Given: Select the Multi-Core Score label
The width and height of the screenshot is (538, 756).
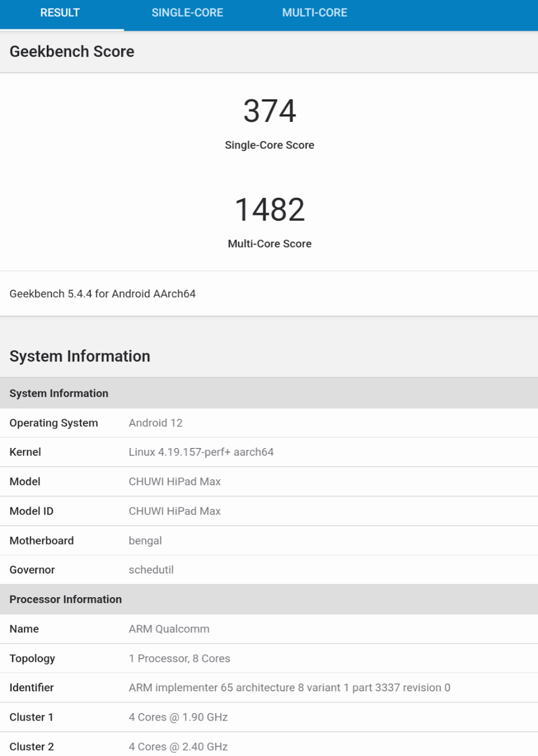Looking at the screenshot, I should click(x=270, y=243).
